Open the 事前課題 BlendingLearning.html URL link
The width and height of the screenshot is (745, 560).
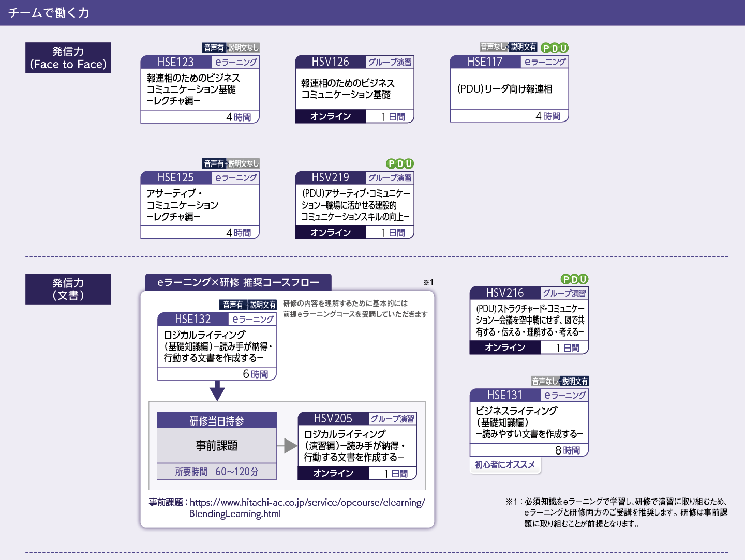coord(307,508)
